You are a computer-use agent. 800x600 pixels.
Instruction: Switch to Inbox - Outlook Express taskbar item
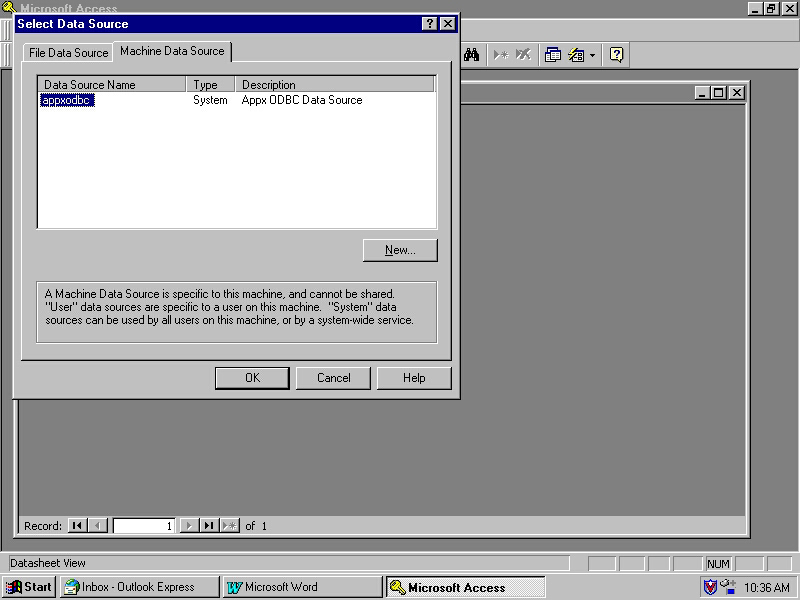click(140, 587)
